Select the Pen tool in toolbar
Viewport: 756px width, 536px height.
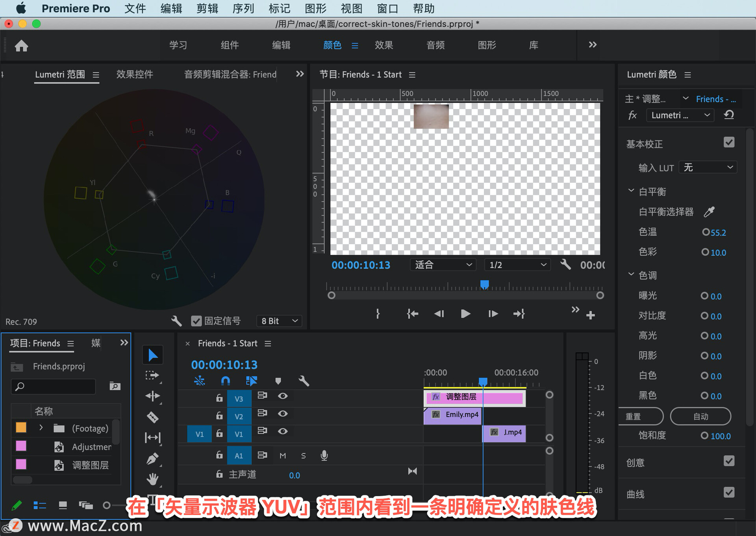point(153,458)
